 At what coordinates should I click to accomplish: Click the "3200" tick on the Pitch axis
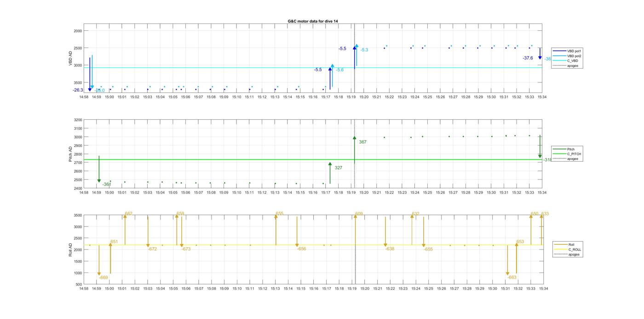tap(78, 120)
